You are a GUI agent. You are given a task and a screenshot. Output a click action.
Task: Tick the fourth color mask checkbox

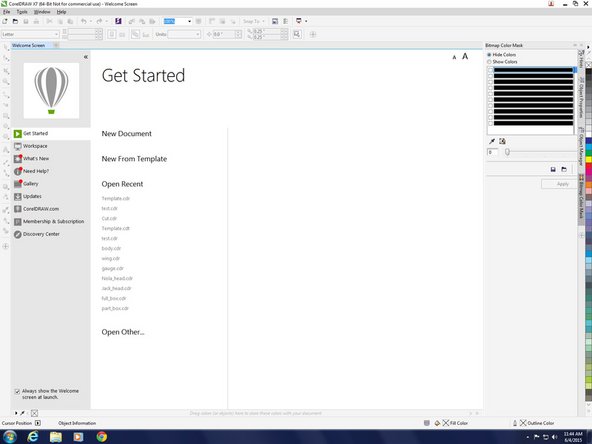490,88
